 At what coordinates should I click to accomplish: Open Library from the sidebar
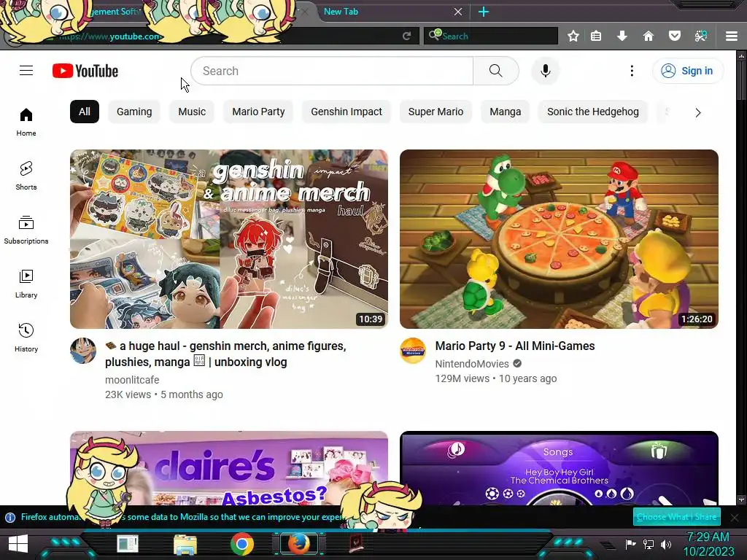click(x=26, y=284)
